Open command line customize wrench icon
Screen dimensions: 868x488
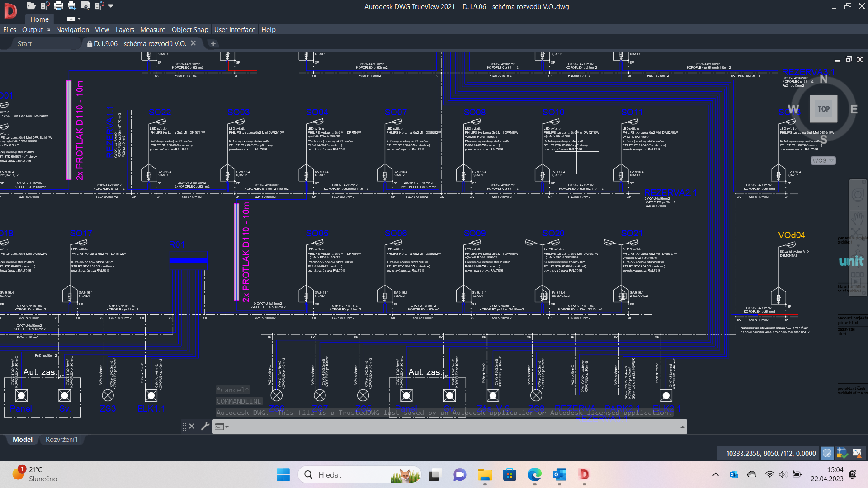tap(205, 426)
